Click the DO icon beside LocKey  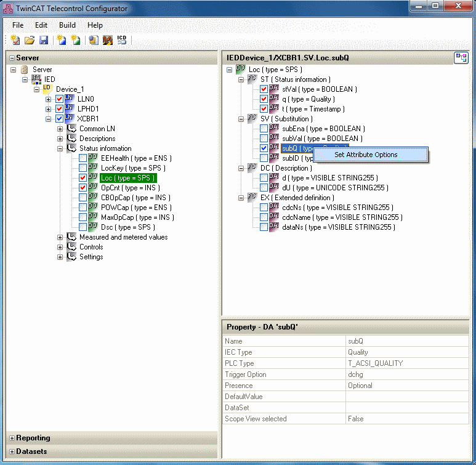click(92, 168)
